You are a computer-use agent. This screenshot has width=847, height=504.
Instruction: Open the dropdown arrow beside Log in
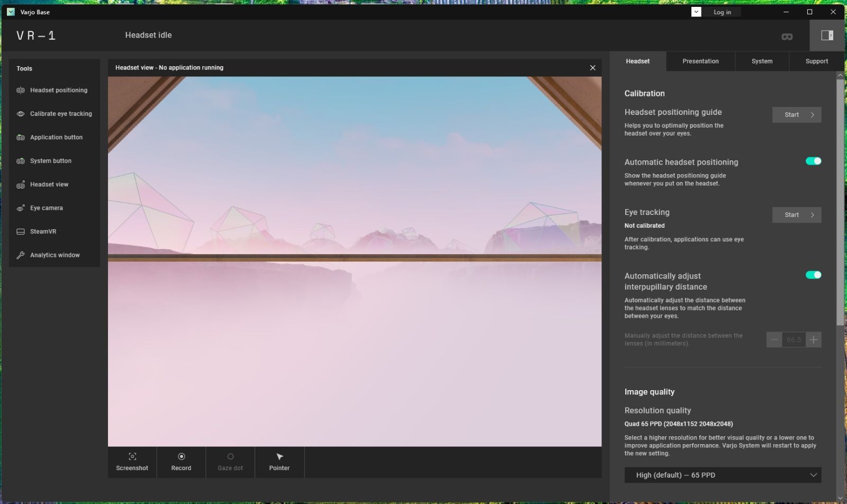696,12
